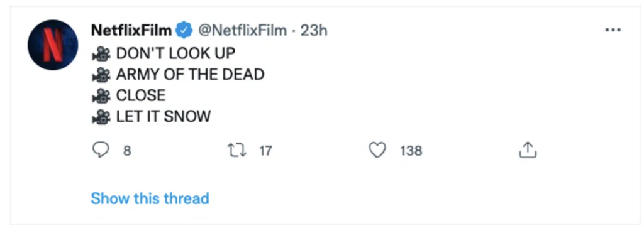Click the reply count 8
Screen dimensions: 644x233
pos(127,151)
